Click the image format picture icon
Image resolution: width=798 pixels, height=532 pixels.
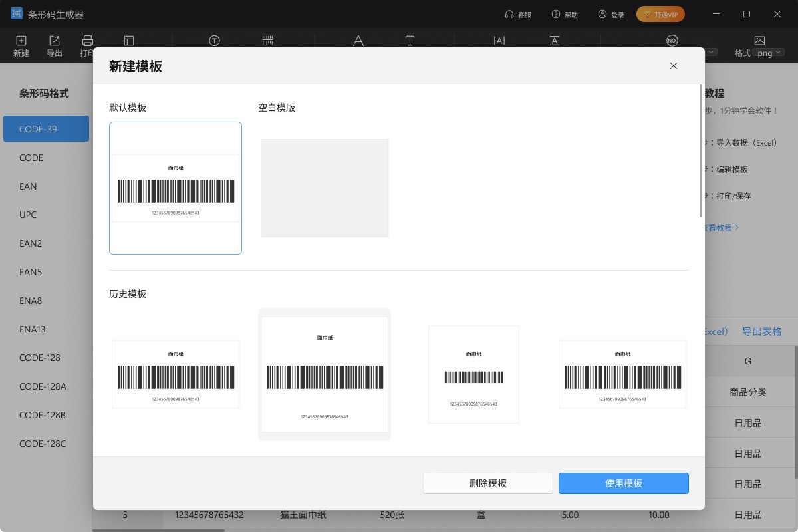tap(759, 41)
